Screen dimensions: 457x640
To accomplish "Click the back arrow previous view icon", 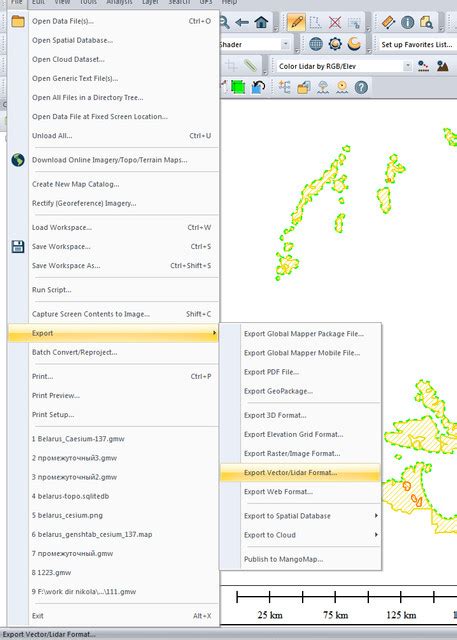I will tap(242, 22).
